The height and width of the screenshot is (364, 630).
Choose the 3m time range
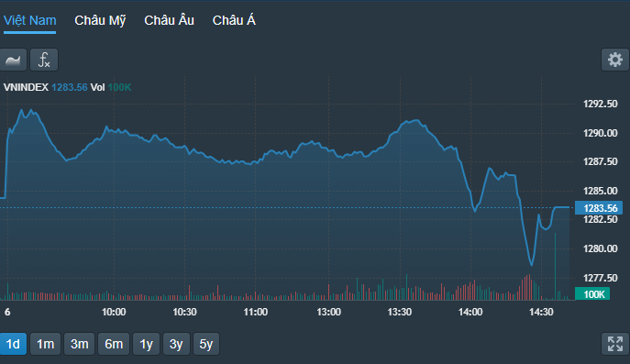click(x=80, y=344)
